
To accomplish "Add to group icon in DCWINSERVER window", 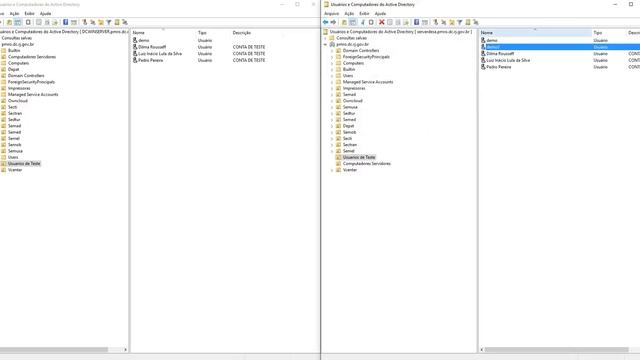I will coord(125,22).
